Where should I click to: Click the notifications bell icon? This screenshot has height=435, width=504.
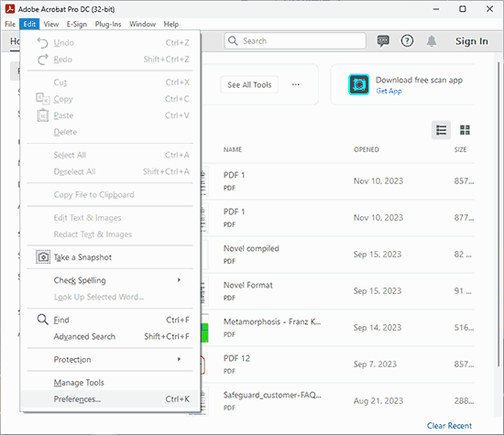pos(432,41)
